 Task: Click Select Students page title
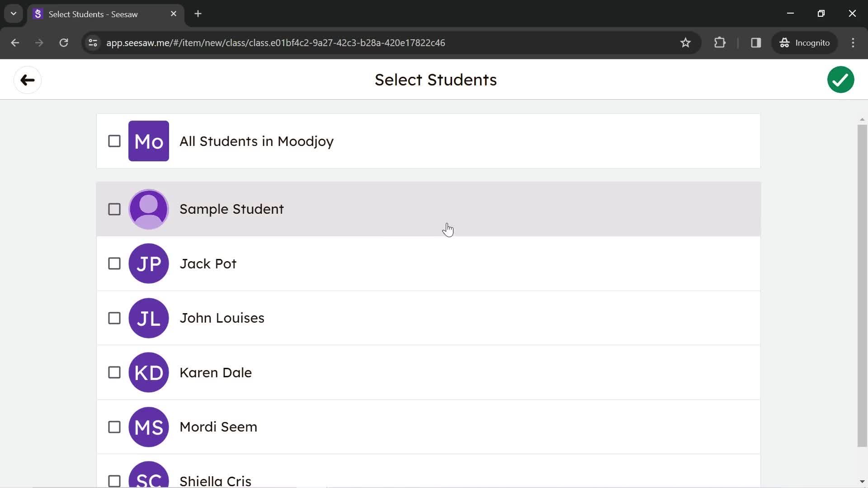click(435, 79)
